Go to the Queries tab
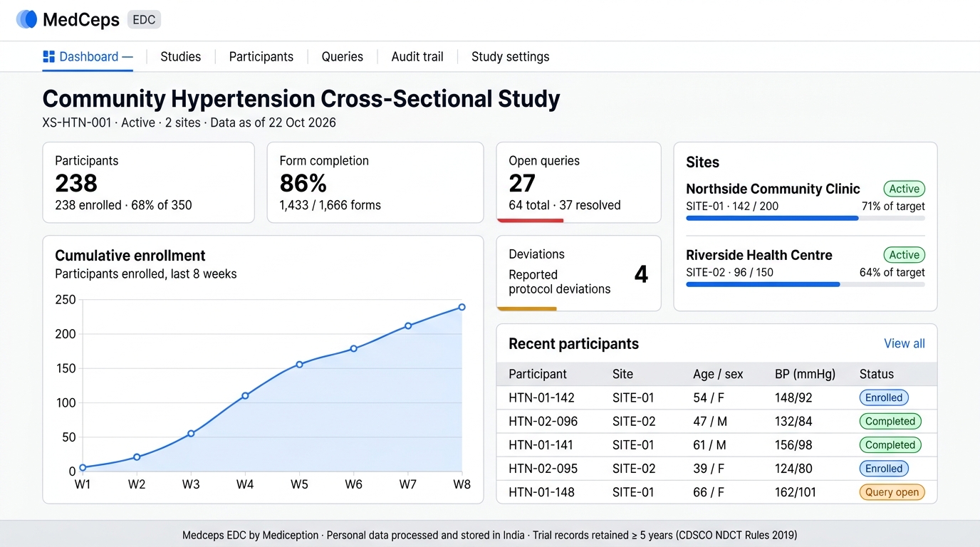The image size is (980, 547). 342,56
